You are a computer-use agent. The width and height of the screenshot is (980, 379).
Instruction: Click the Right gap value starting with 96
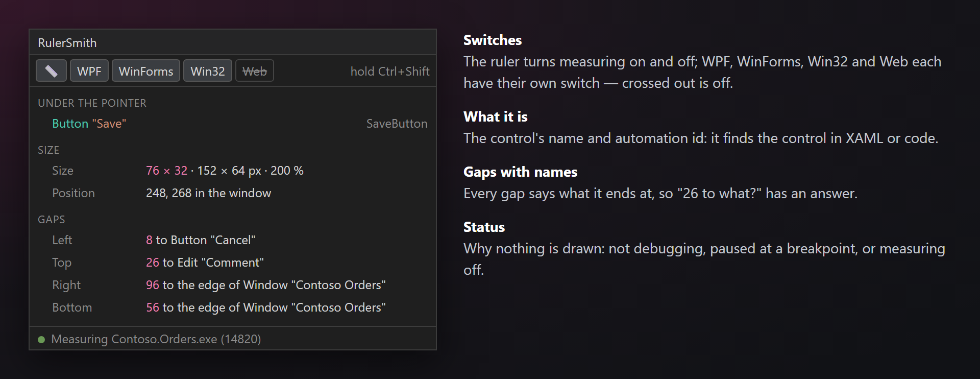[266, 285]
